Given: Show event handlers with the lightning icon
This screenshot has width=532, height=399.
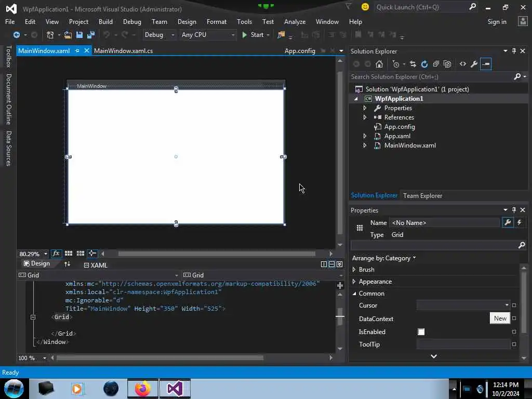Looking at the screenshot, I should pyautogui.click(x=520, y=222).
